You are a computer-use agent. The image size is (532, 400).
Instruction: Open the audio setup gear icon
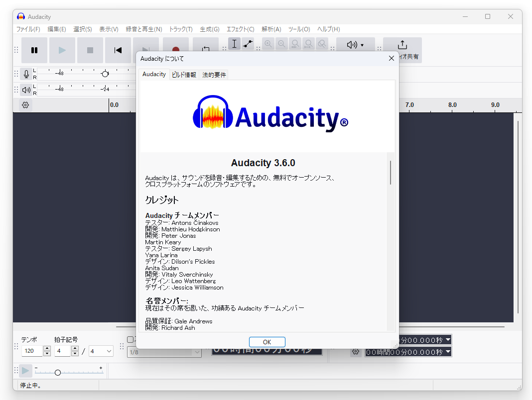click(25, 105)
